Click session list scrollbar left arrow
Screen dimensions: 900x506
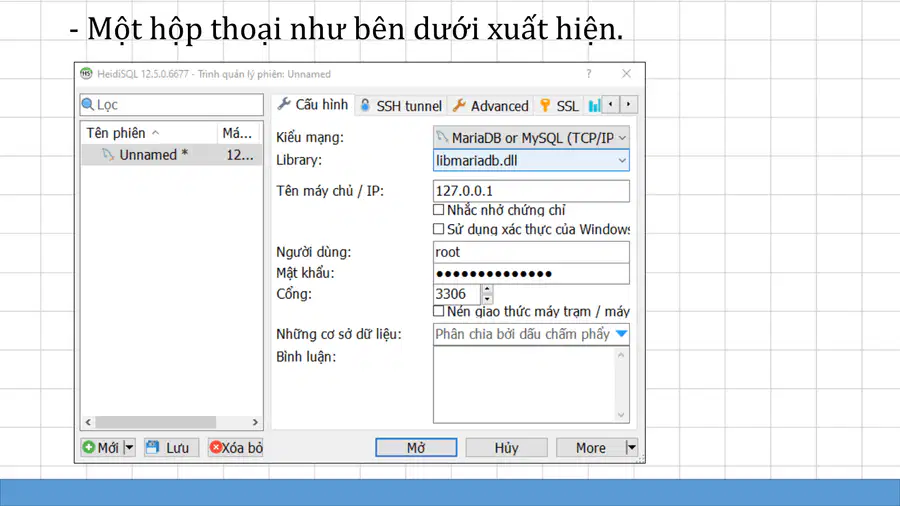click(88, 422)
